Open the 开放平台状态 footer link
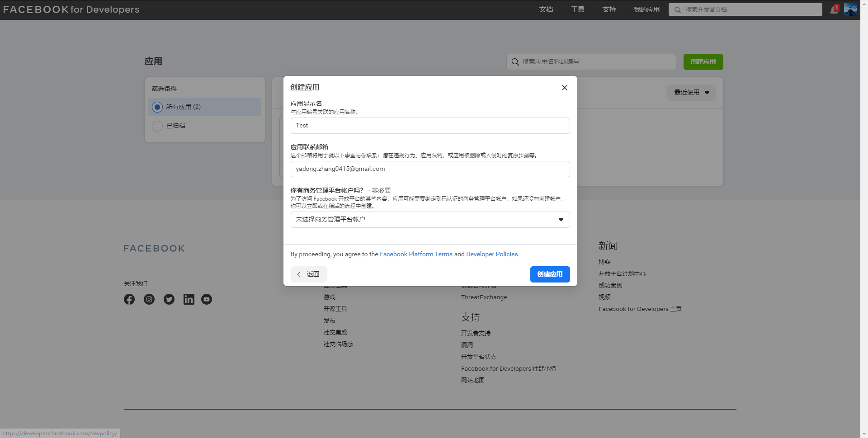 coord(478,357)
